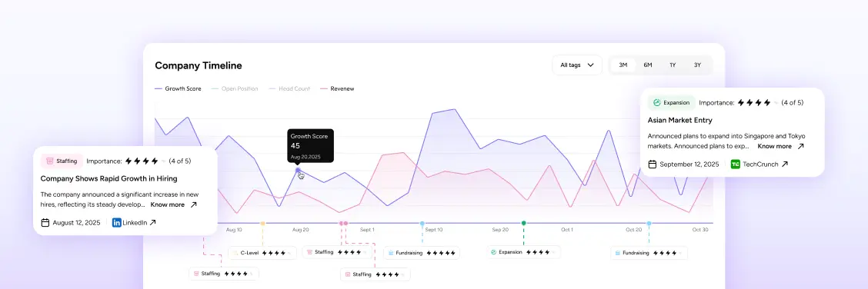The image size is (868, 289).
Task: Click the Oct 1 axis label
Action: 567,229
